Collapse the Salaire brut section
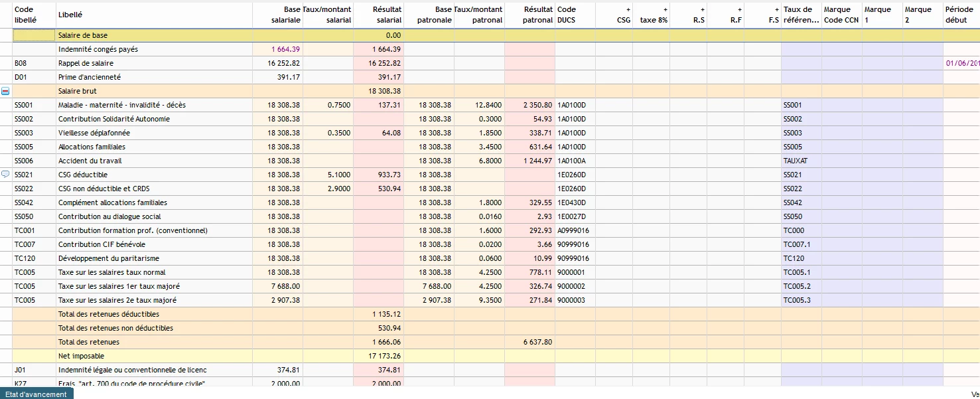The height and width of the screenshot is (399, 980). point(5,91)
